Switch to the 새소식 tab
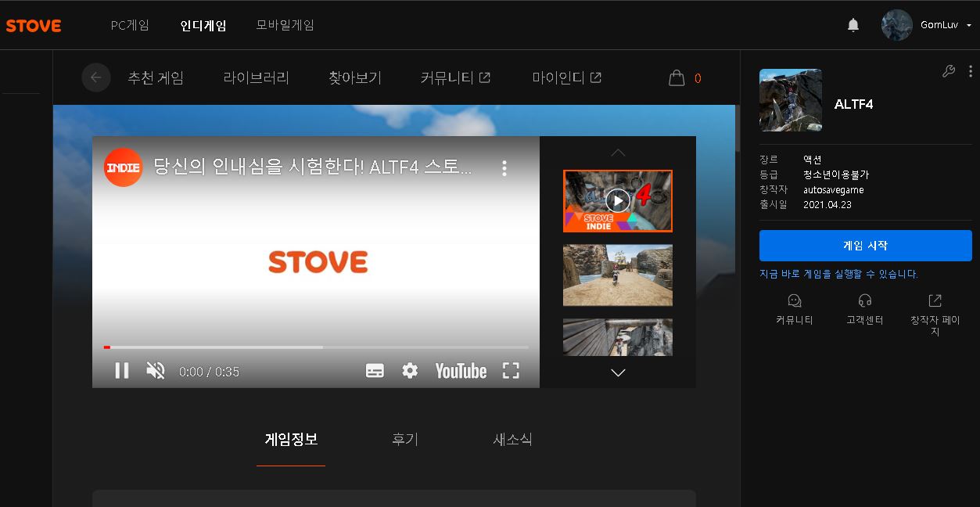The height and width of the screenshot is (507, 980). tap(512, 439)
